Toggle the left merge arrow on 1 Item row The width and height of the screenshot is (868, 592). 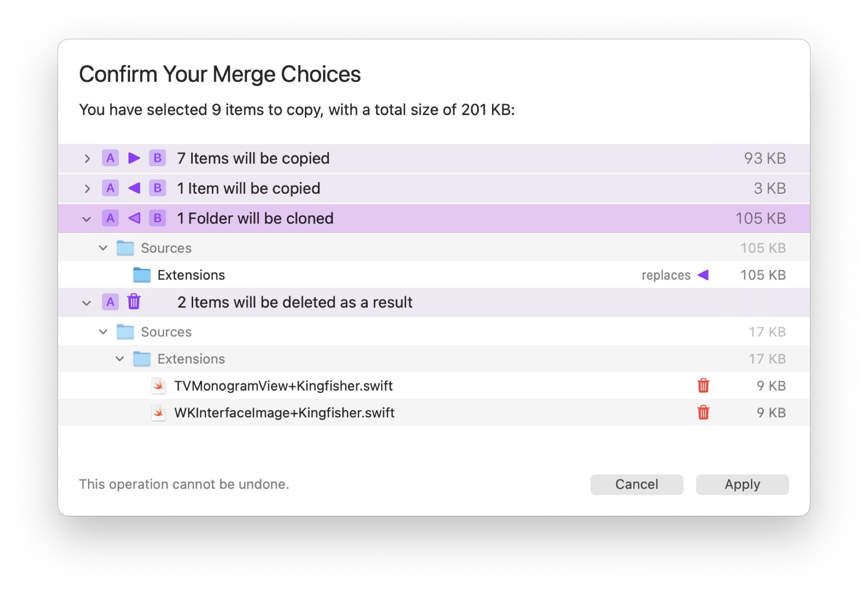coord(134,188)
